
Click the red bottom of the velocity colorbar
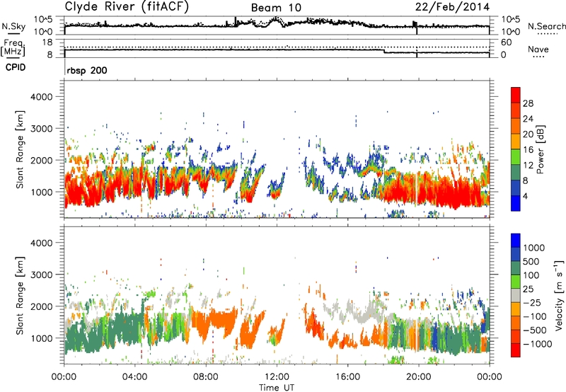coord(516,350)
